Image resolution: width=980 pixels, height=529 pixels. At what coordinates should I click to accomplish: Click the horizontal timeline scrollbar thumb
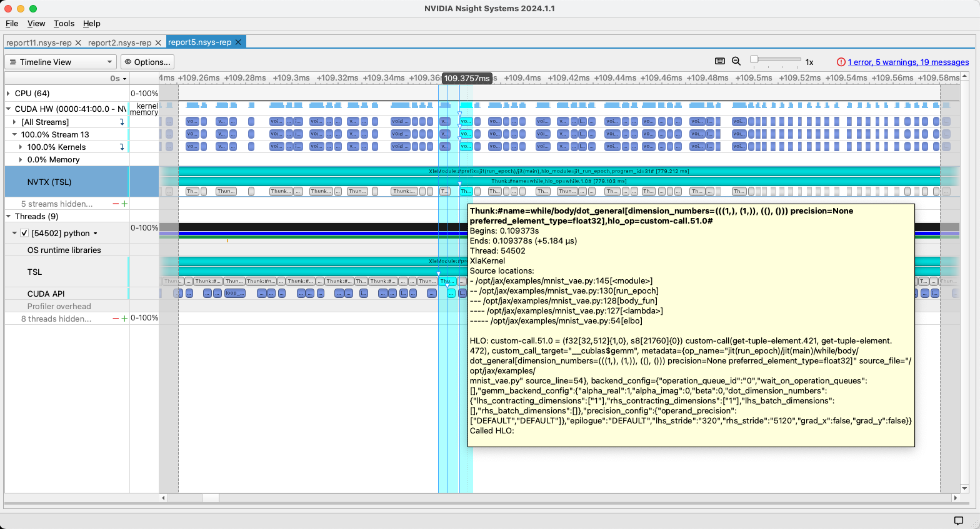(211, 498)
